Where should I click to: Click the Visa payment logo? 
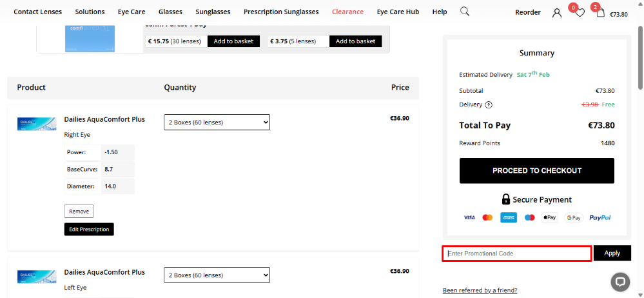pos(469,217)
